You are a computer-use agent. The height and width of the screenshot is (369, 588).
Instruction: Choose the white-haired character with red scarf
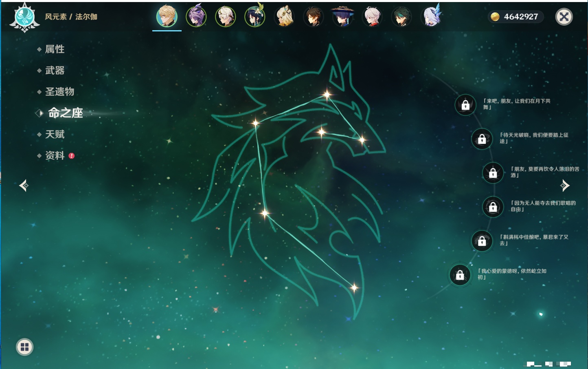point(372,16)
